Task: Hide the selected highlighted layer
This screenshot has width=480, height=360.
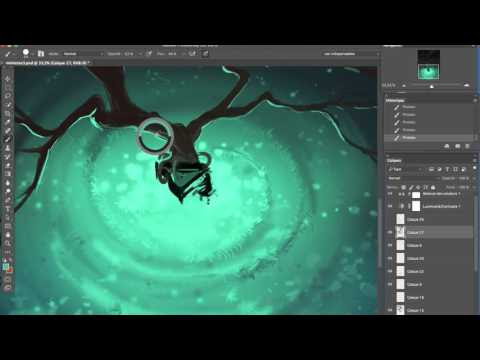Action: pyautogui.click(x=390, y=232)
